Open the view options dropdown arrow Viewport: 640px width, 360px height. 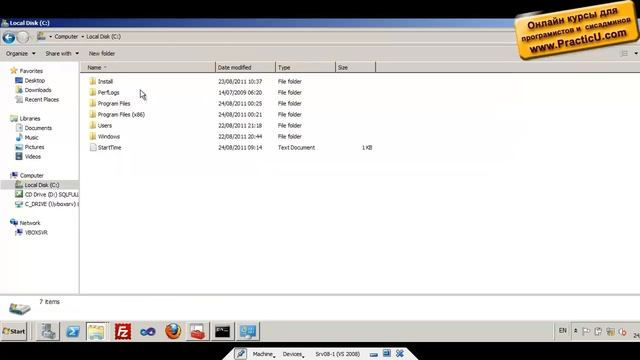point(636,53)
